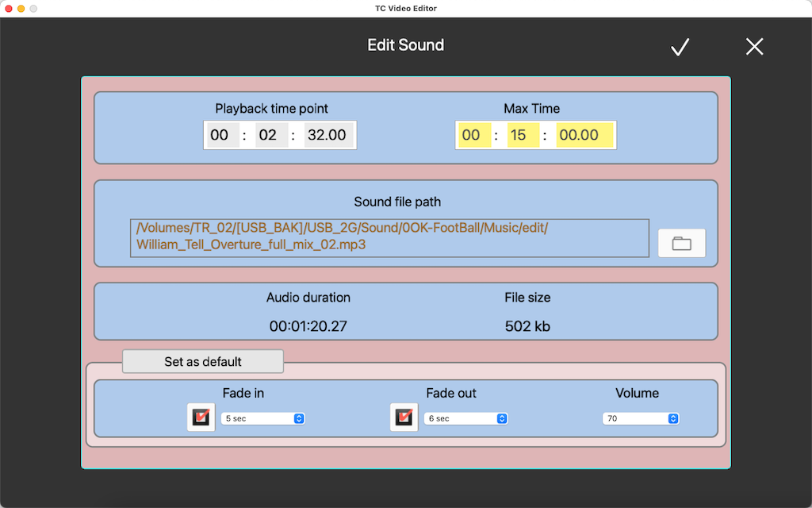
Task: Select Max Time hours field
Action: [475, 135]
